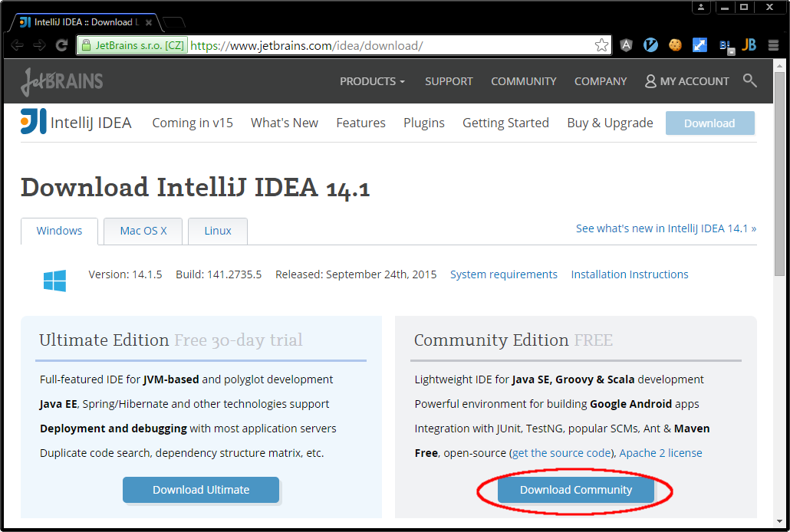
Task: Click Download Community
Action: click(x=576, y=490)
